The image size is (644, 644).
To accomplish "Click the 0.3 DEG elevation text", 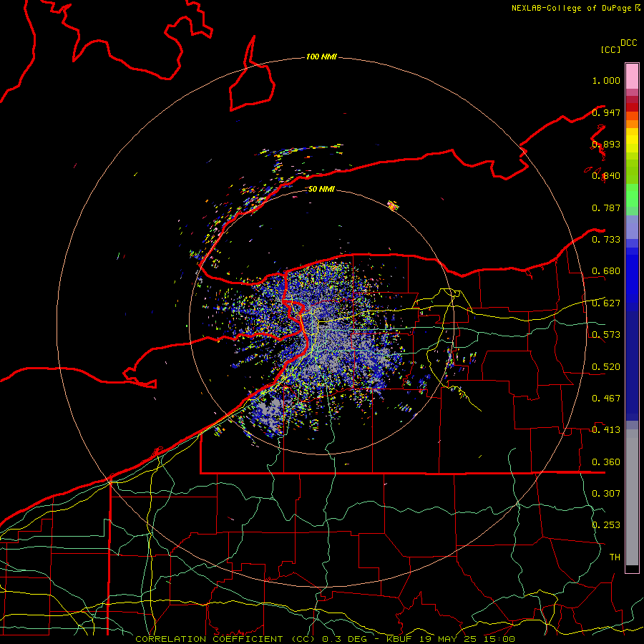I will click(346, 639).
